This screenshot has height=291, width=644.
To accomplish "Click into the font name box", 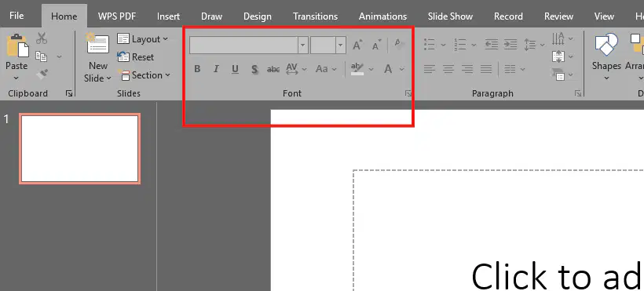I will pyautogui.click(x=243, y=45).
